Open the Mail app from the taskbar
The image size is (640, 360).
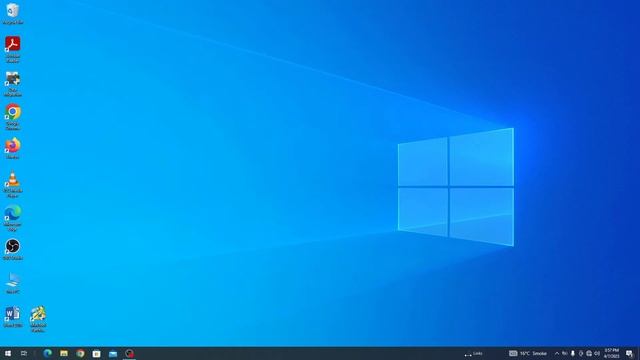(x=113, y=353)
